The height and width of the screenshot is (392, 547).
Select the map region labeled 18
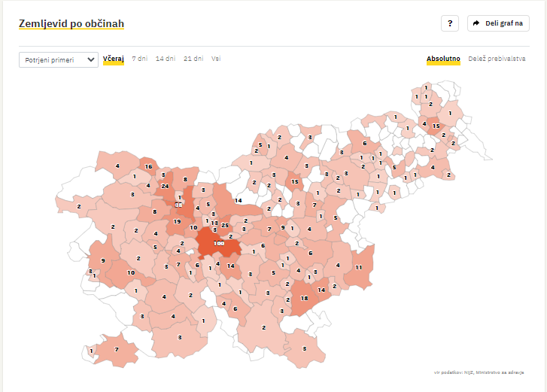[x=304, y=298]
